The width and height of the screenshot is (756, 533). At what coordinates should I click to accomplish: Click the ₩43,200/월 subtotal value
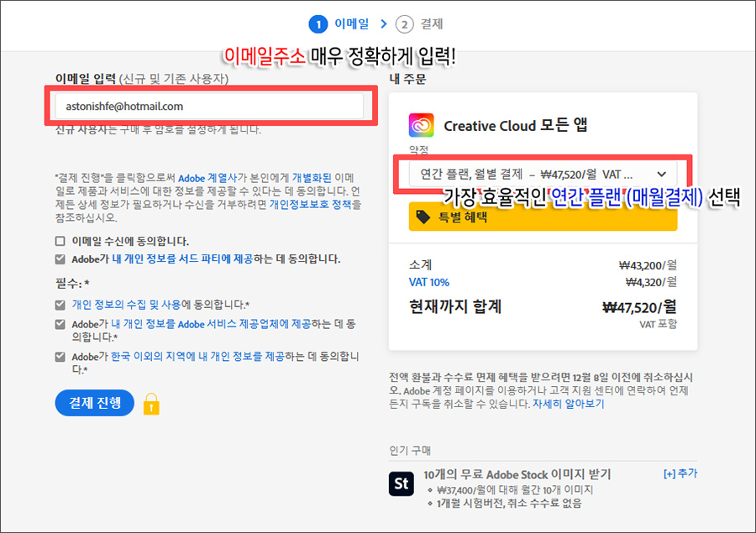pos(648,265)
